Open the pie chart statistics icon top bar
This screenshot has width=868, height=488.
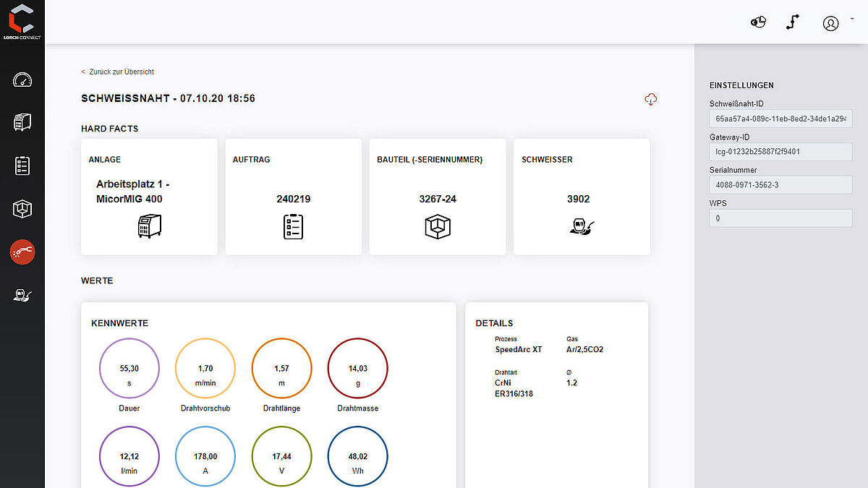coord(757,22)
